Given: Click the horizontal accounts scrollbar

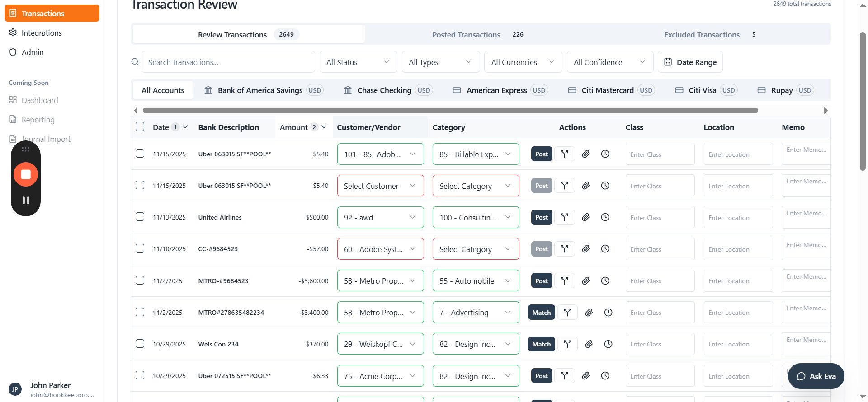Looking at the screenshot, I should point(450,110).
